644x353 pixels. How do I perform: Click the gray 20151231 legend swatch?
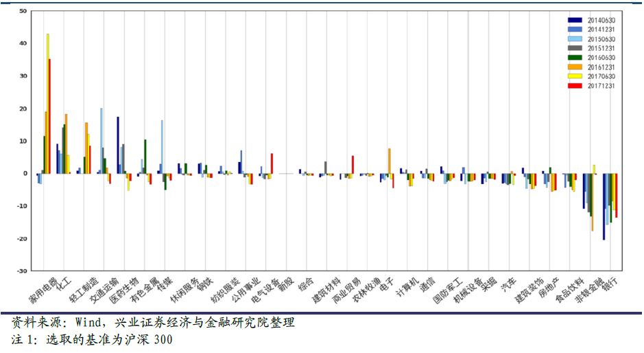pyautogui.click(x=575, y=48)
